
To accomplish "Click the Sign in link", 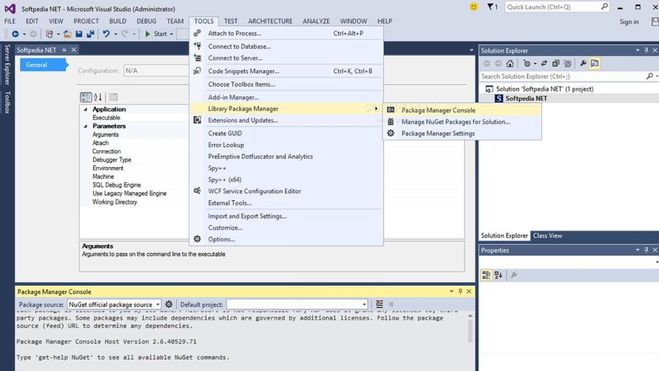I will click(629, 22).
